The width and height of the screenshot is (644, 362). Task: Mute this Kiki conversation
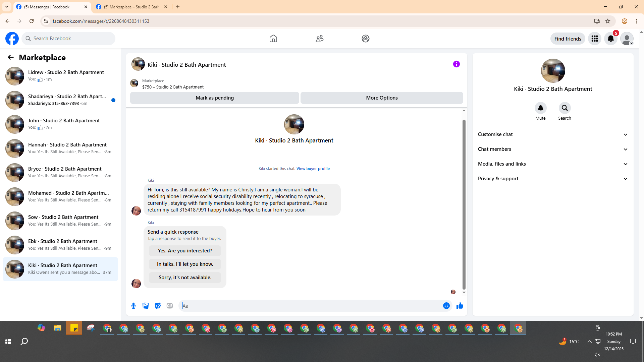point(540,108)
